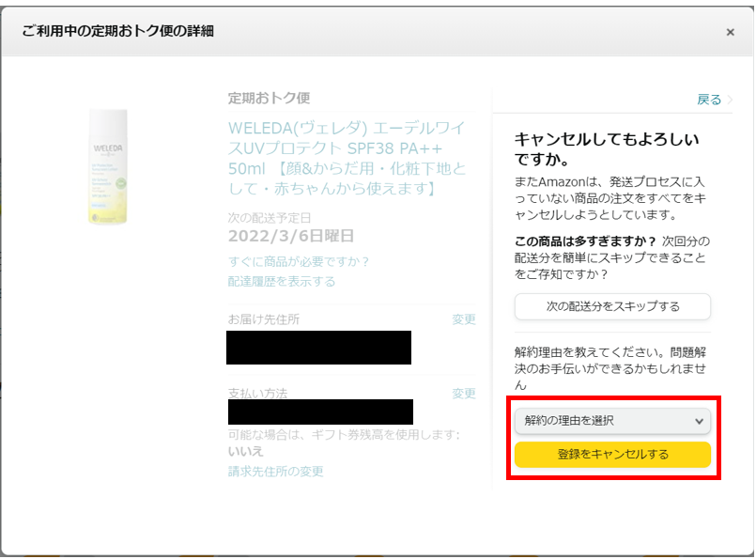This screenshot has width=756, height=559.
Task: Click the ご利用中の定期おトク便の詳細 title
Action: 117,31
